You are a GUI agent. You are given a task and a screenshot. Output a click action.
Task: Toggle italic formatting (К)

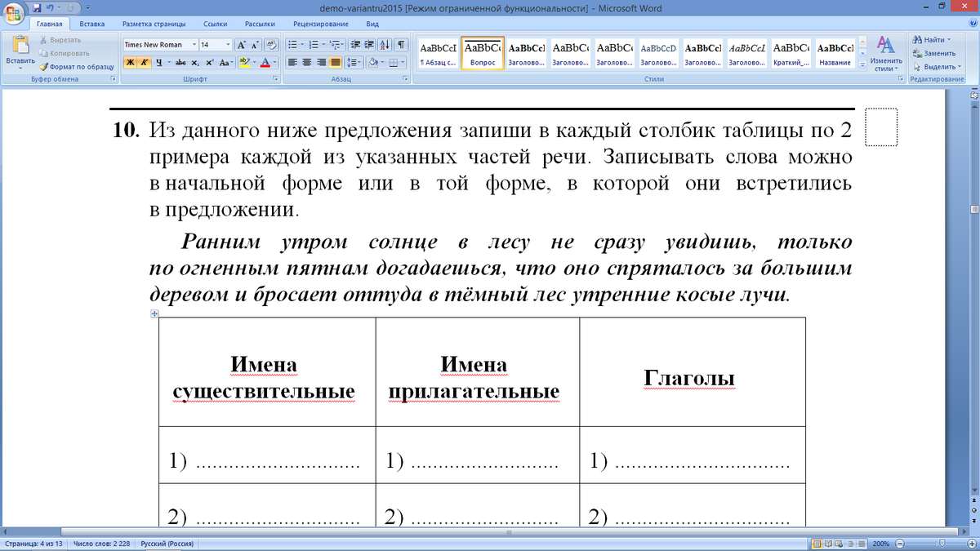click(144, 62)
